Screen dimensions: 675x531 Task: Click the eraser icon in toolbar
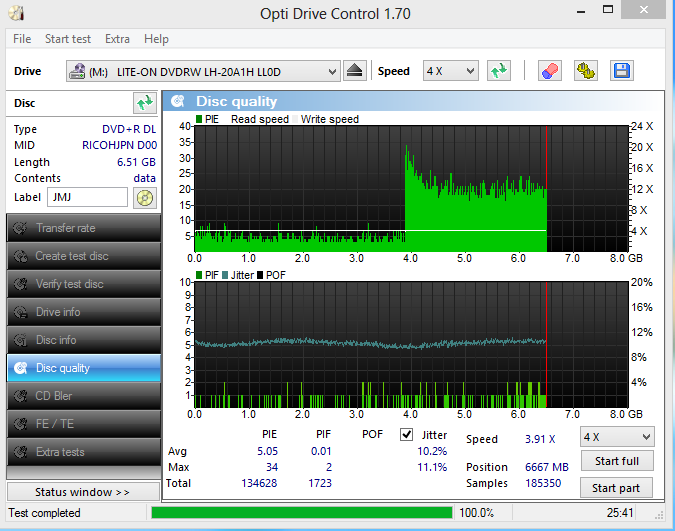click(550, 71)
